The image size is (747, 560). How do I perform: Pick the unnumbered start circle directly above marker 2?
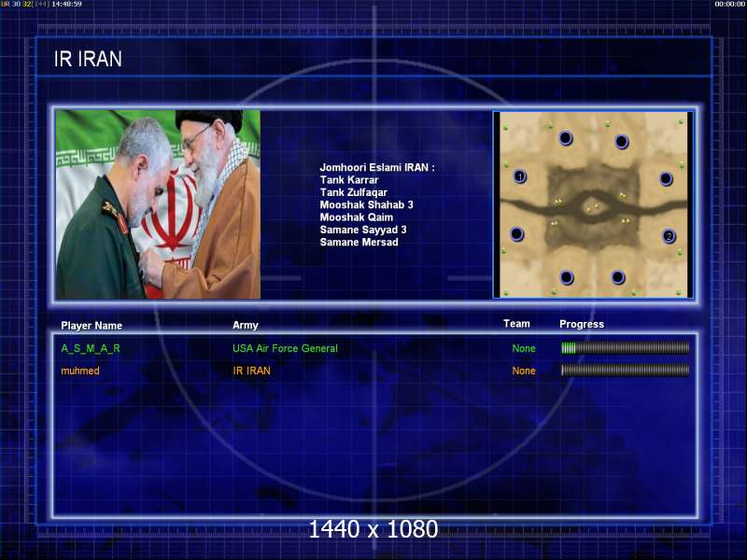666,179
